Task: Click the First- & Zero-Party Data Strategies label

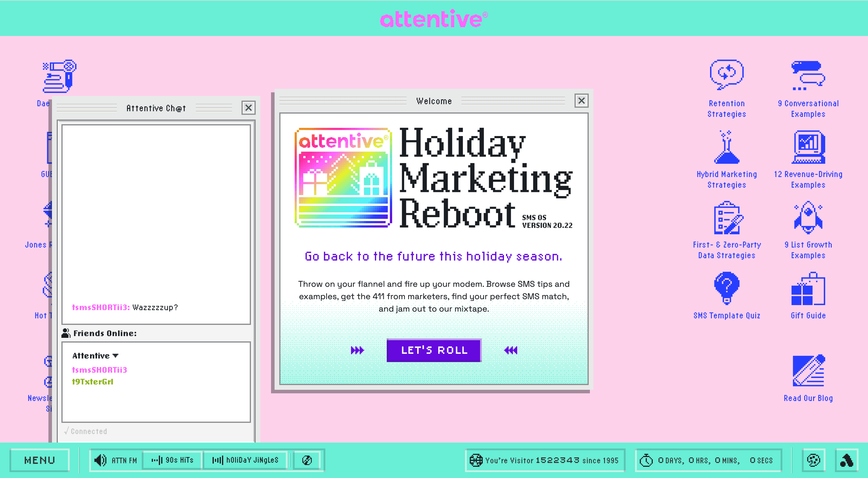Action: click(727, 250)
